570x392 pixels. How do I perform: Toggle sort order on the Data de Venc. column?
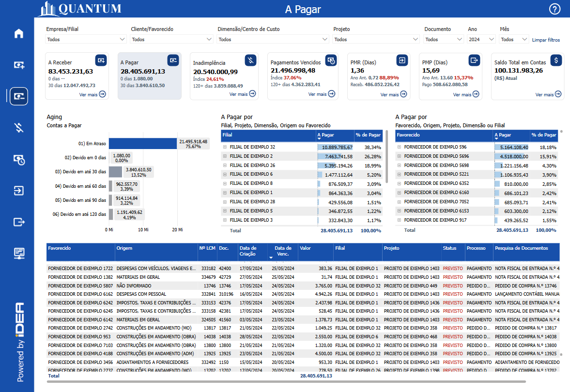283,251
